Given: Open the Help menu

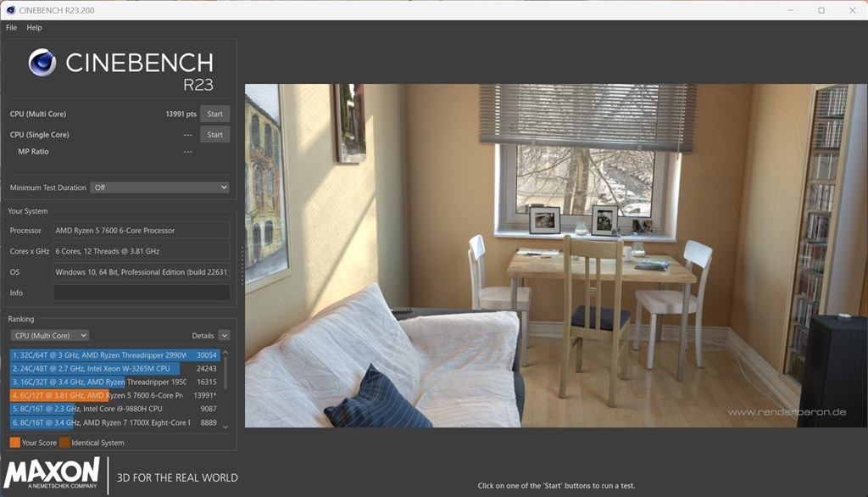Looking at the screenshot, I should click(34, 27).
